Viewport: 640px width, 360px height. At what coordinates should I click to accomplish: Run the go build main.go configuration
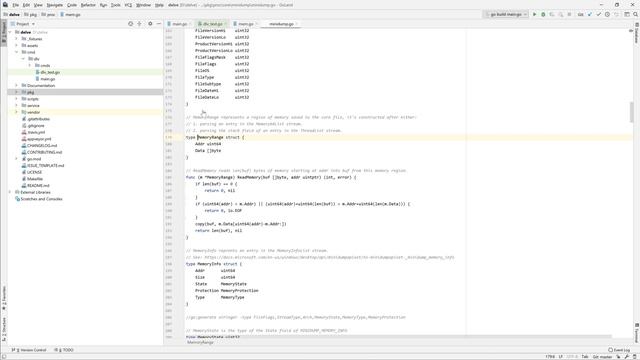coord(534,14)
